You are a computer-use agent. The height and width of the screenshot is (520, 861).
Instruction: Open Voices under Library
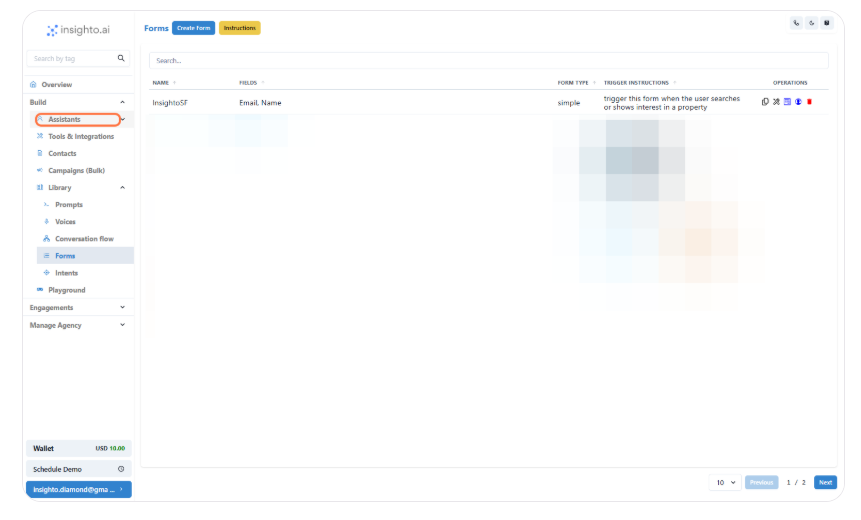(x=65, y=221)
